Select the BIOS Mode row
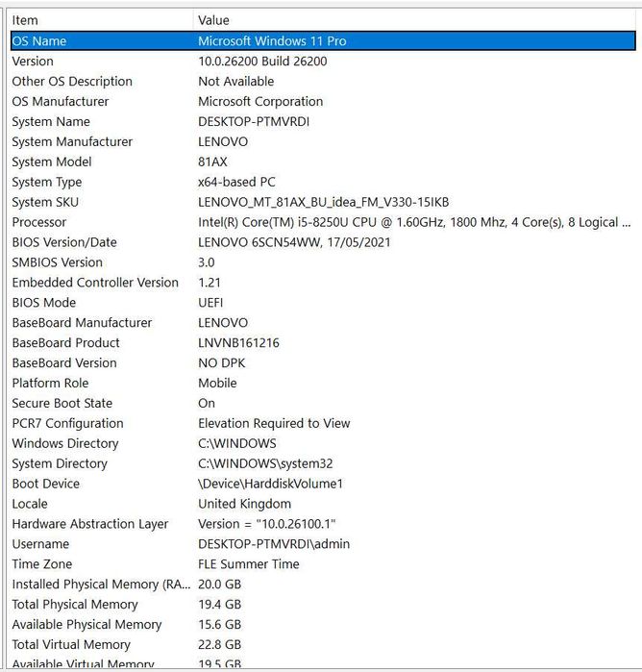The width and height of the screenshot is (642, 672). point(323,303)
